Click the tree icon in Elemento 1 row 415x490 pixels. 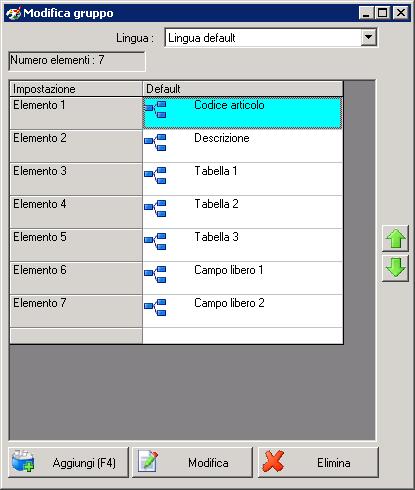point(155,109)
